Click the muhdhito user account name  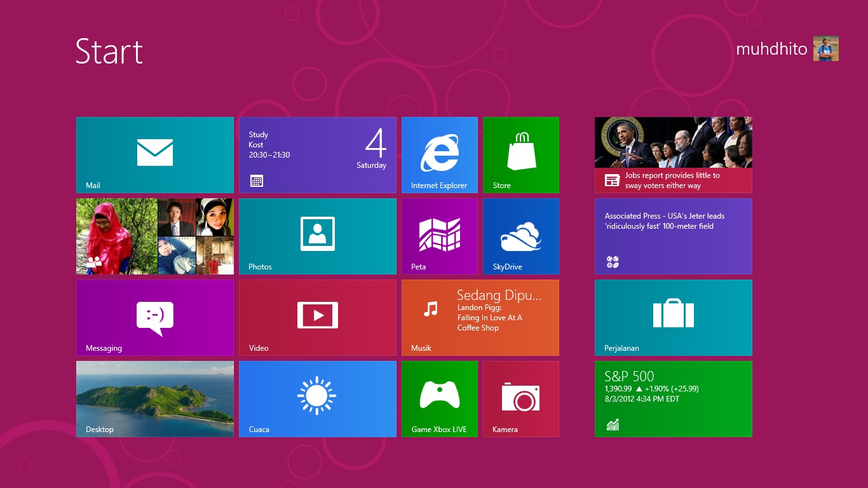pos(771,49)
